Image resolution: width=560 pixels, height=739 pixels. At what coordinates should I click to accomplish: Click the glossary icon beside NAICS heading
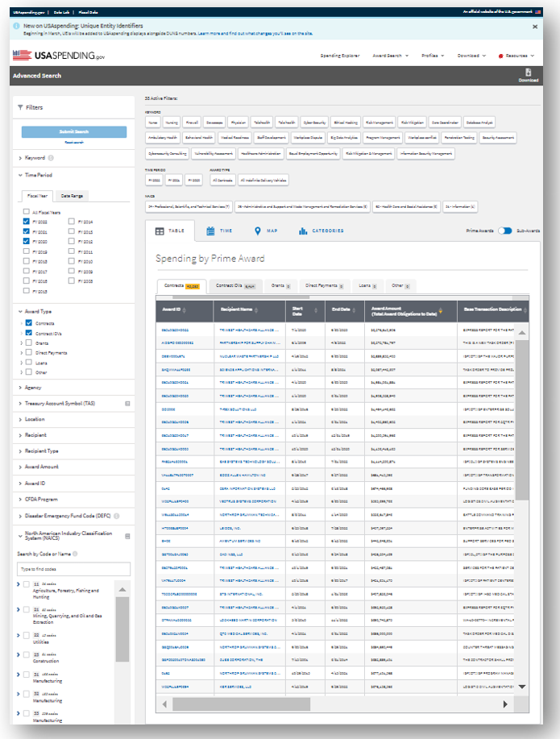coord(127,537)
